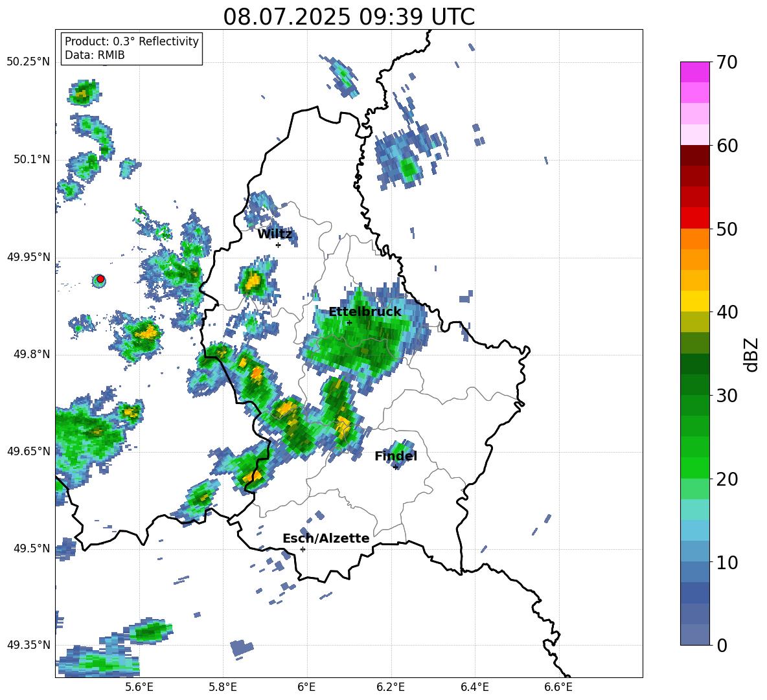
Task: Click the red radar location dot
Action: pyautogui.click(x=100, y=279)
